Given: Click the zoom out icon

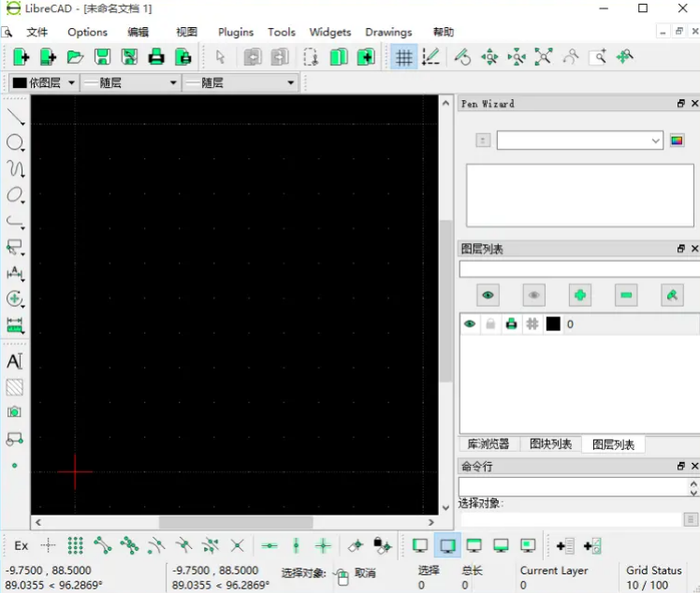Looking at the screenshot, I should tap(517, 57).
